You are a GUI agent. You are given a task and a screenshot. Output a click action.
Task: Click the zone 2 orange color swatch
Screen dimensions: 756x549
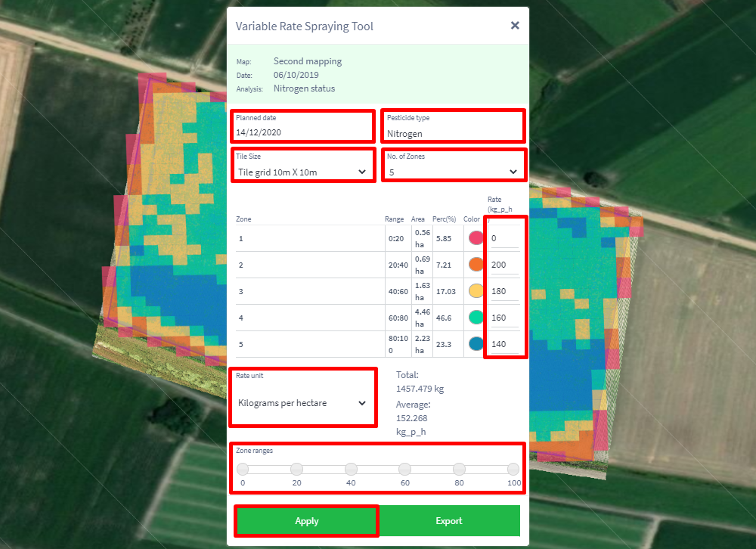point(476,265)
